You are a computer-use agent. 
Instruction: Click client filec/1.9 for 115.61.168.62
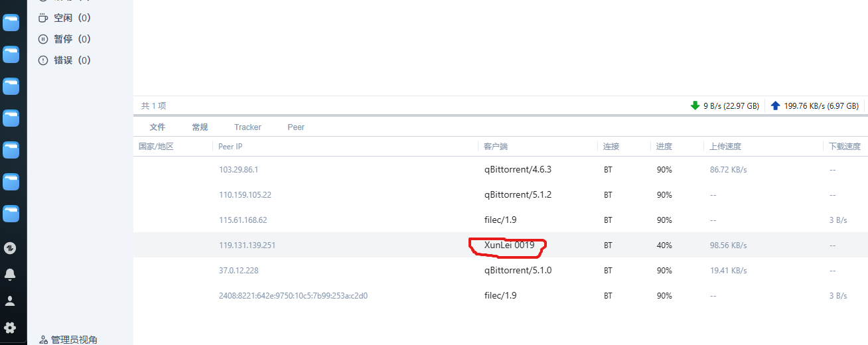500,220
